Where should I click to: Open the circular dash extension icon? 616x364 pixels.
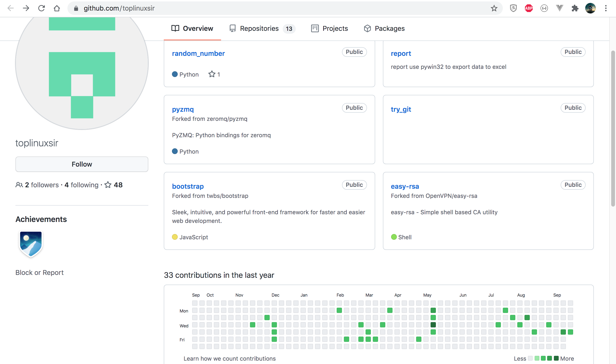[544, 8]
